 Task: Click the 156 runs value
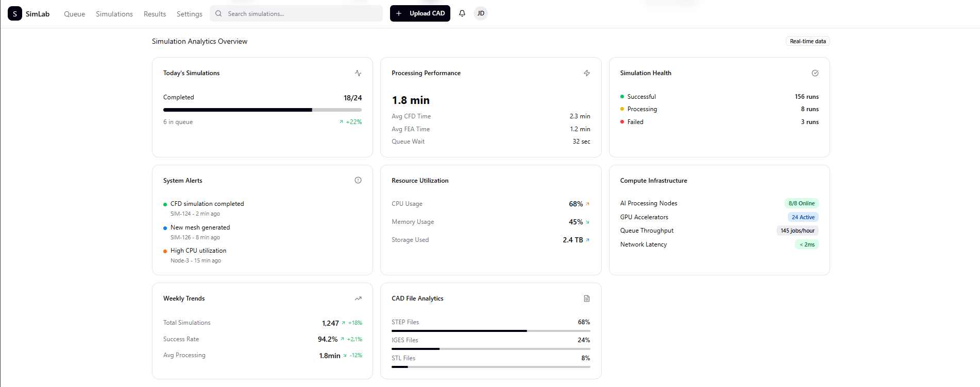tap(806, 97)
